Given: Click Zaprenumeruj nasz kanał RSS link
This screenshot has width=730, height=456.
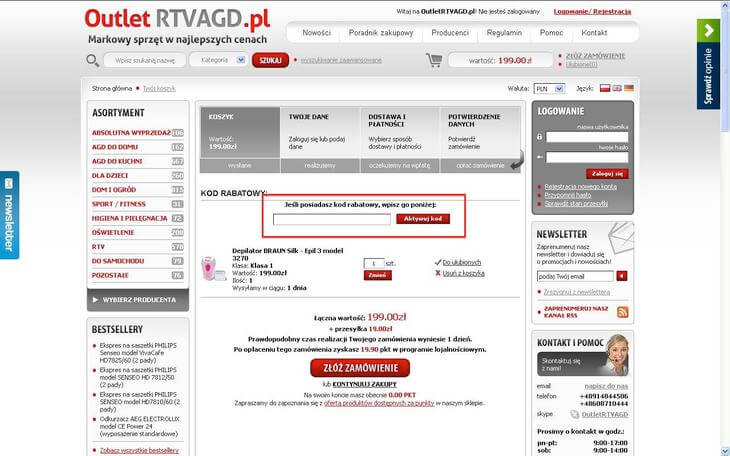Looking at the screenshot, I should pos(576,312).
